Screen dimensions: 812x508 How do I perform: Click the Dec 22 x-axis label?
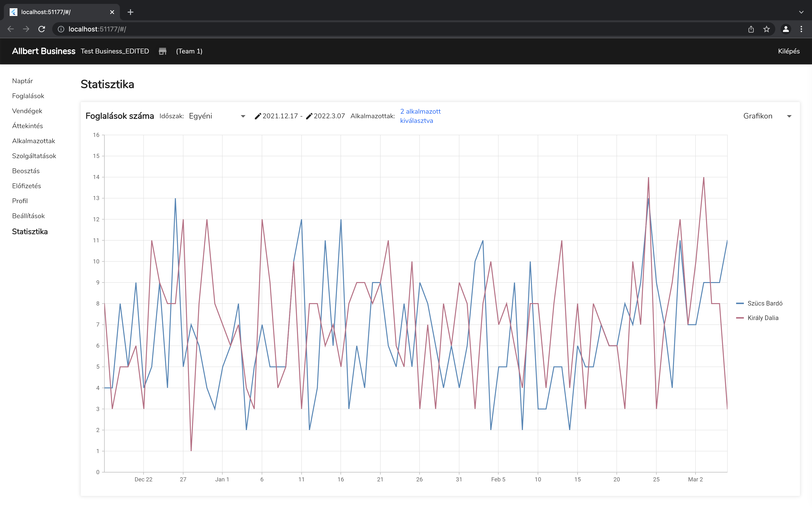pyautogui.click(x=143, y=479)
